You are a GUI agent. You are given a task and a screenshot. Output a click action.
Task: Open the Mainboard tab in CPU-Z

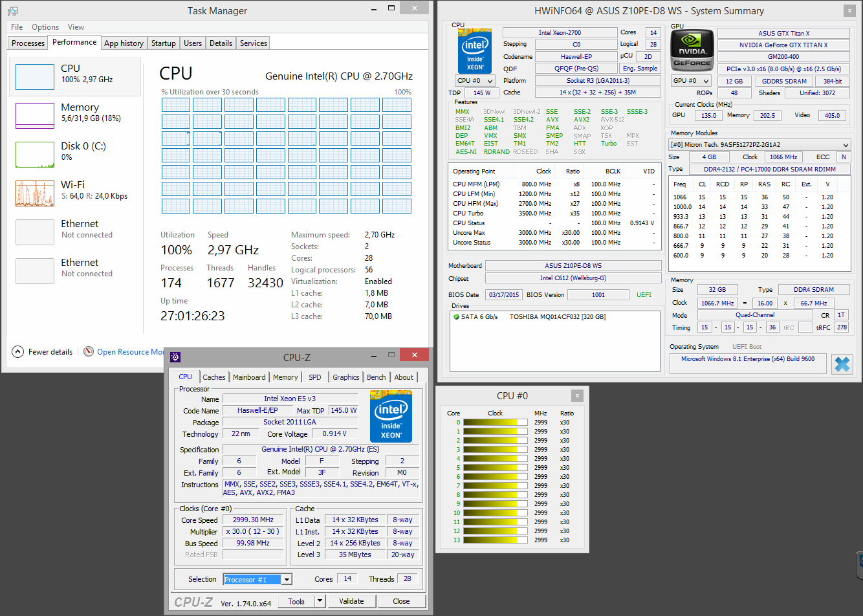coord(249,377)
